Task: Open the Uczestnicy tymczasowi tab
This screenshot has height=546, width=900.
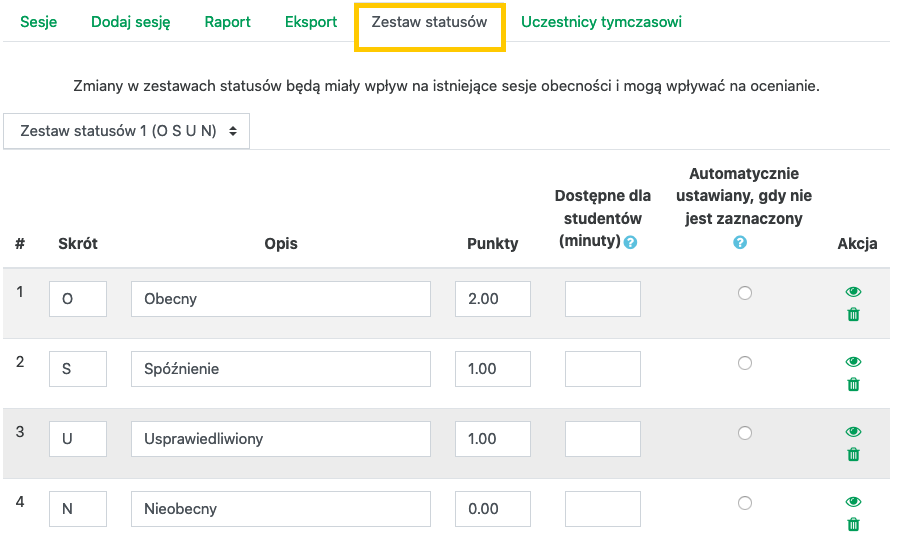Action: click(602, 22)
